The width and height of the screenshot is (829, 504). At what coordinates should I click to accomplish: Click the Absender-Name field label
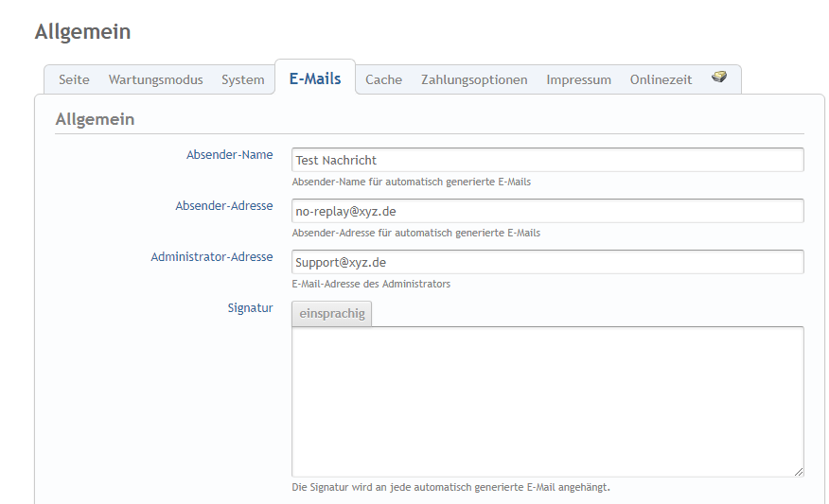[229, 155]
